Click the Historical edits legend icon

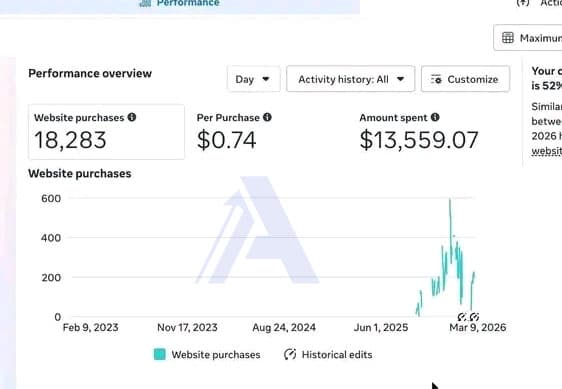[x=290, y=354]
